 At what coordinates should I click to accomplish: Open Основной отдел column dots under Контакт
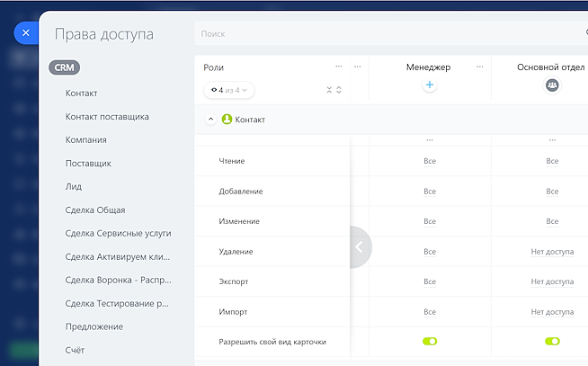[552, 140]
